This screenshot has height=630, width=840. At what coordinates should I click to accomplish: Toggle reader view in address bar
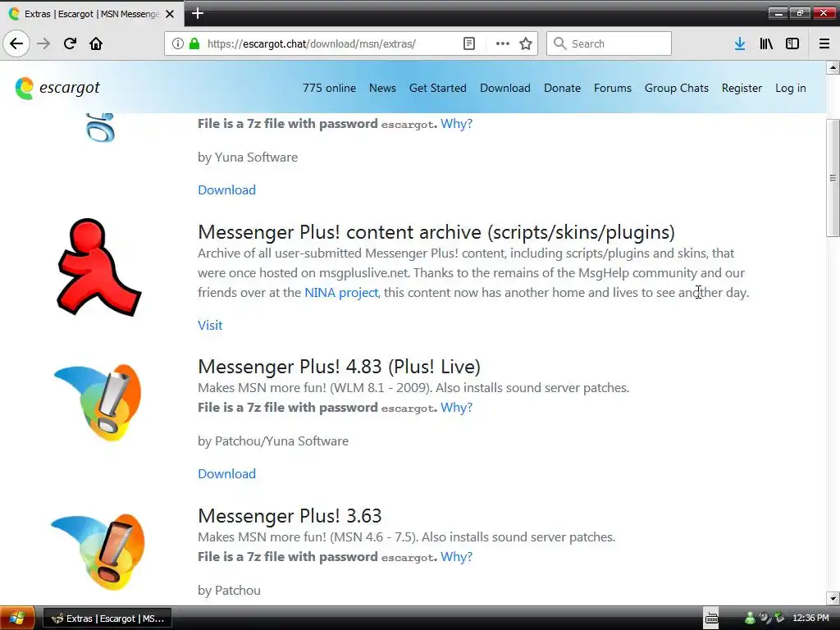(468, 43)
